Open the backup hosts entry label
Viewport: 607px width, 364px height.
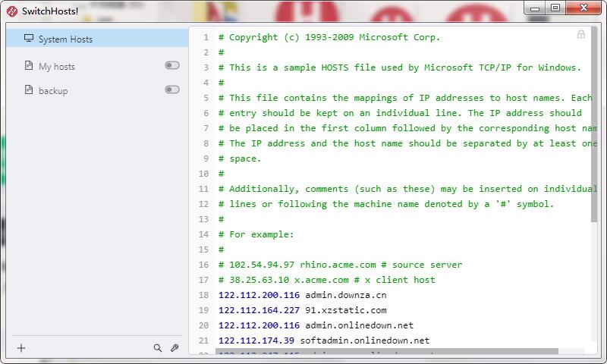coord(53,91)
